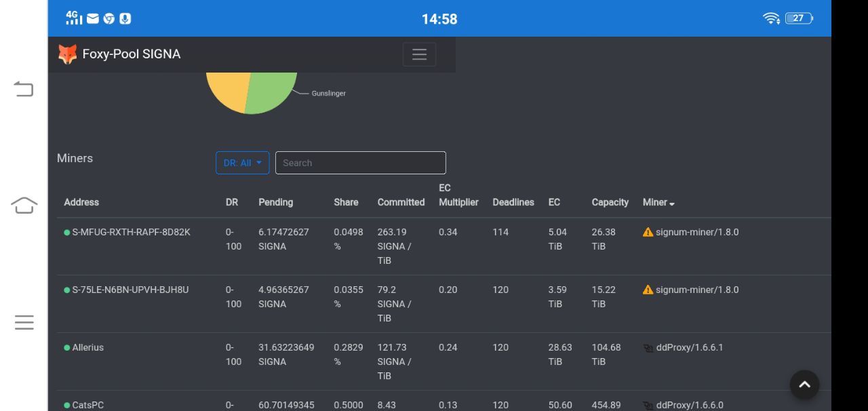Select the 26.38 TiB capacity cell

[604, 239]
